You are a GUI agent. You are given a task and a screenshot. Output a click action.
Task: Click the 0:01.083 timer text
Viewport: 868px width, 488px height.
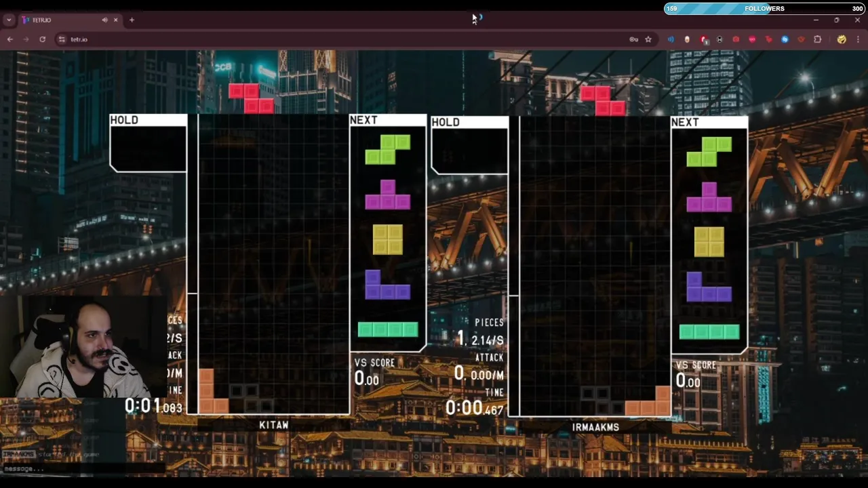pyautogui.click(x=154, y=406)
